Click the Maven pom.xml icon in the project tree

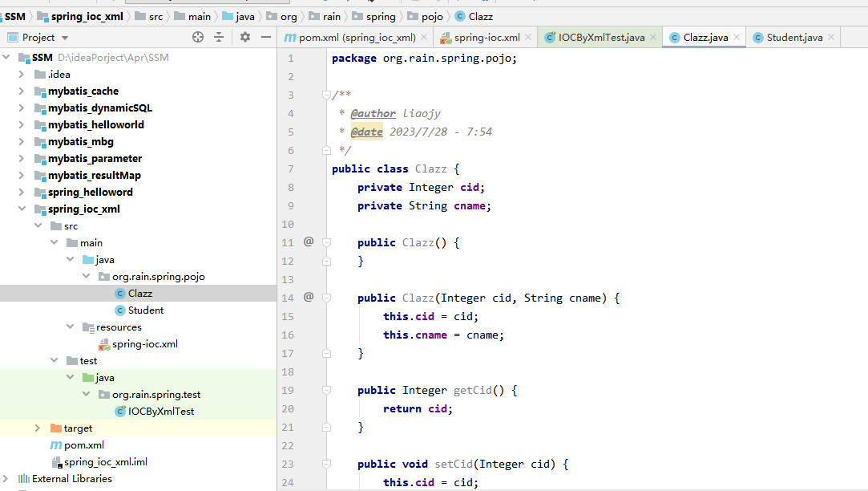(56, 445)
